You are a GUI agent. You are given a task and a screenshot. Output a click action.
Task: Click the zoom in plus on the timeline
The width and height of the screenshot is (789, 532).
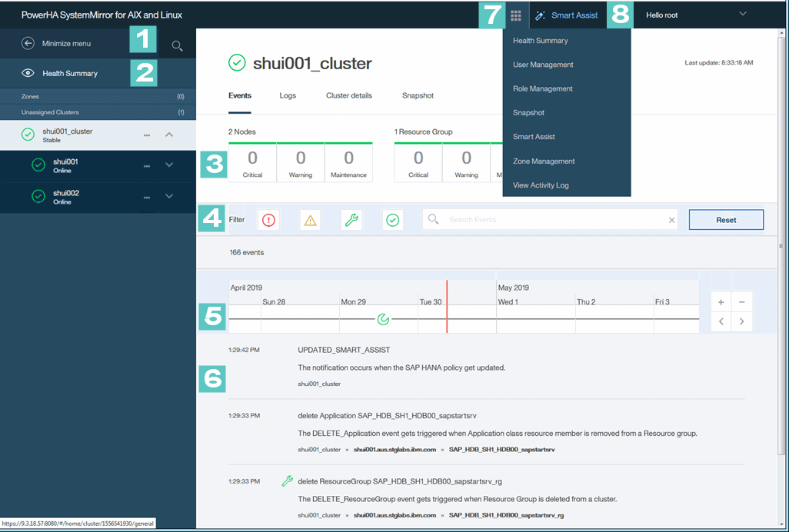pos(721,302)
